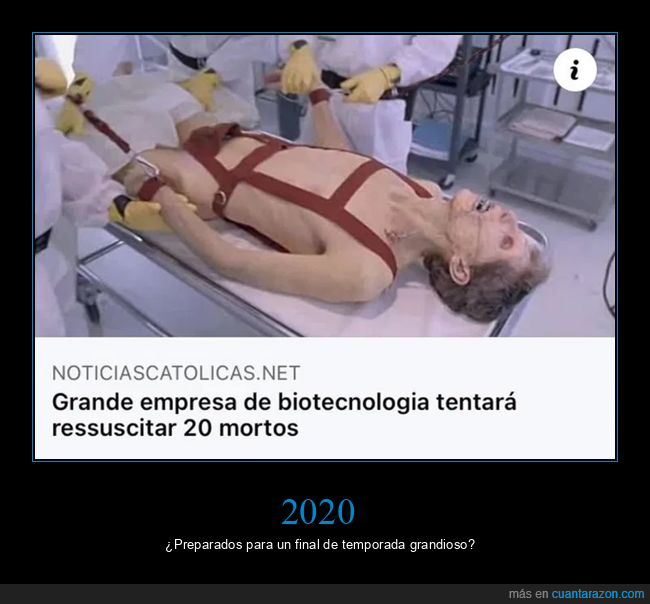The width and height of the screenshot is (650, 604).
Task: Open the info icon on the article image
Action: click(575, 70)
